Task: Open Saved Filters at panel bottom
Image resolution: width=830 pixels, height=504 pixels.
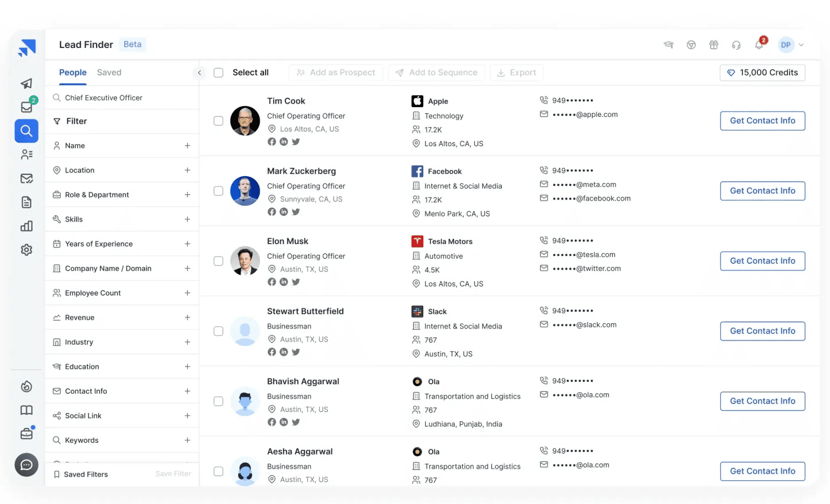Action: [81, 474]
